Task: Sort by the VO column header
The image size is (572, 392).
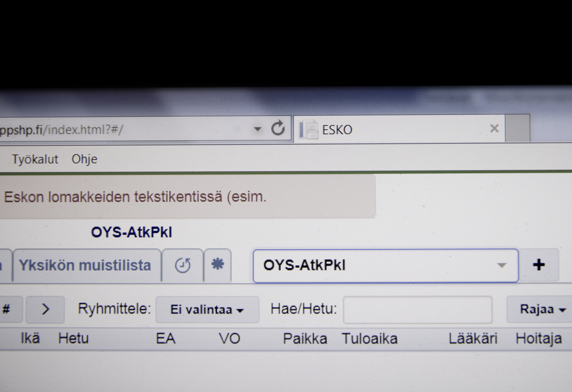Action: click(x=230, y=338)
